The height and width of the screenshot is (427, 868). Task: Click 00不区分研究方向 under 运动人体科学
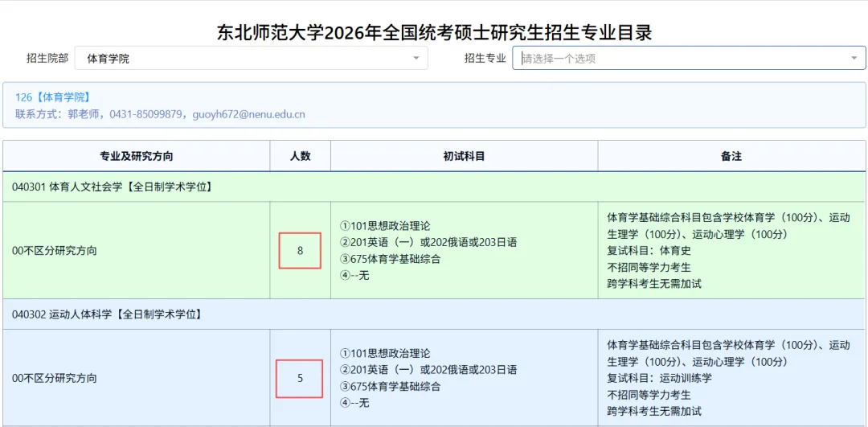click(x=55, y=378)
